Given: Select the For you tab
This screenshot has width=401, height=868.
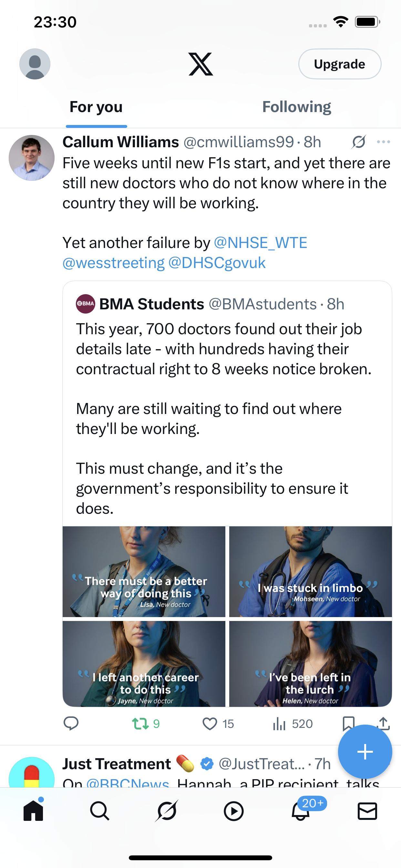Looking at the screenshot, I should pyautogui.click(x=96, y=107).
